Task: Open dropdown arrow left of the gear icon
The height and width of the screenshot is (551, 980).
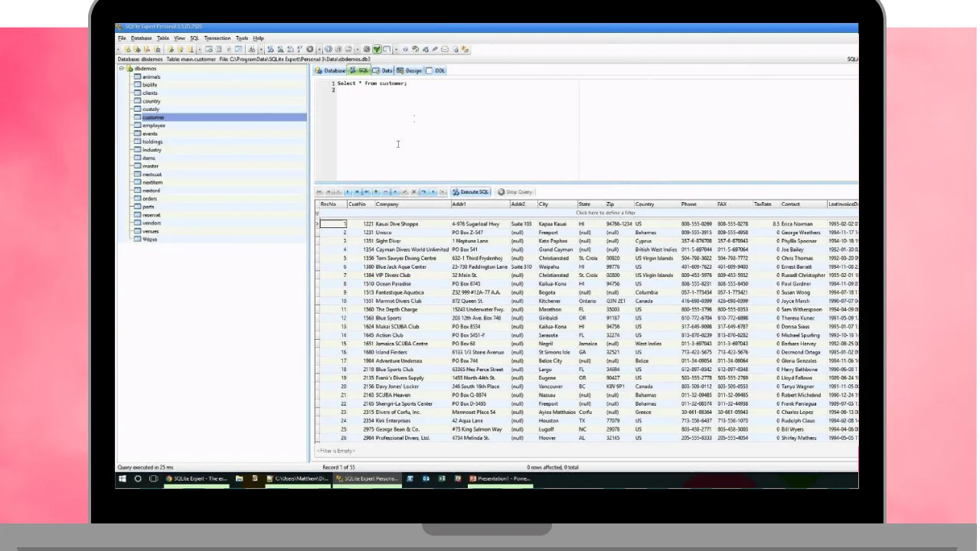Action: tap(358, 49)
